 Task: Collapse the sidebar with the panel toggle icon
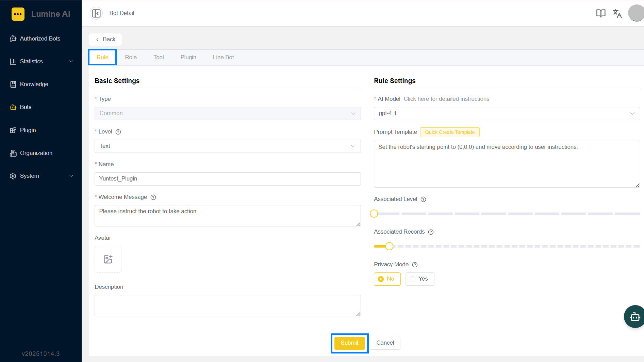coord(96,13)
